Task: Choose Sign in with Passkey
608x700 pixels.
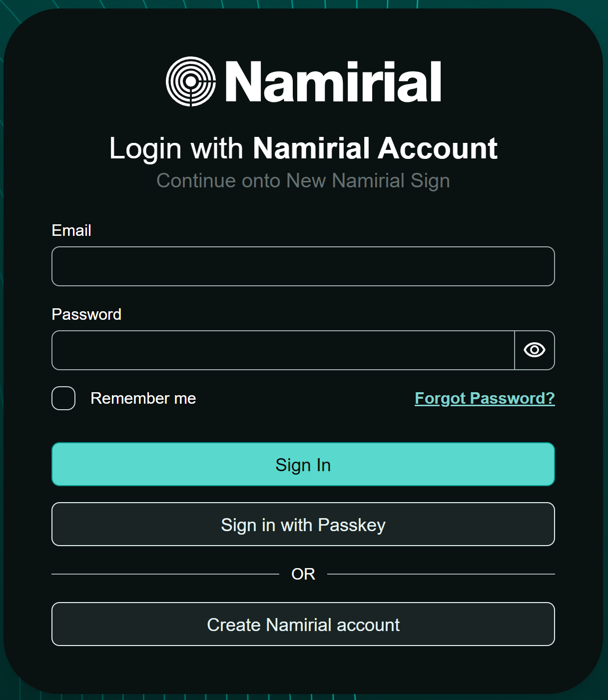Action: (x=303, y=524)
